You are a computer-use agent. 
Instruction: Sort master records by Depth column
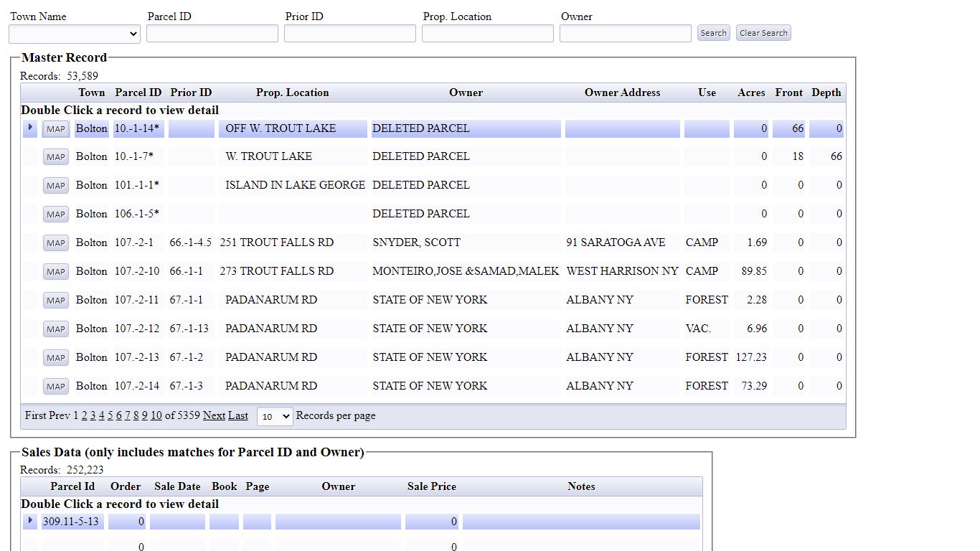(826, 93)
